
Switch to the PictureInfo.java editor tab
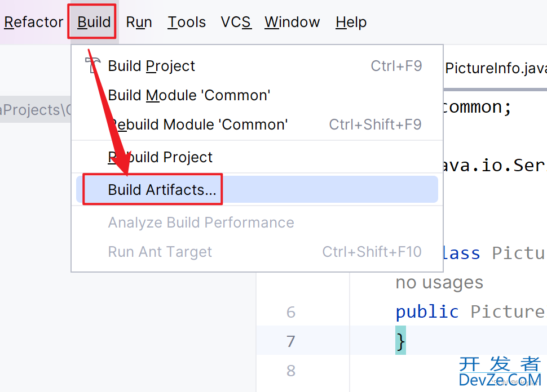point(496,68)
